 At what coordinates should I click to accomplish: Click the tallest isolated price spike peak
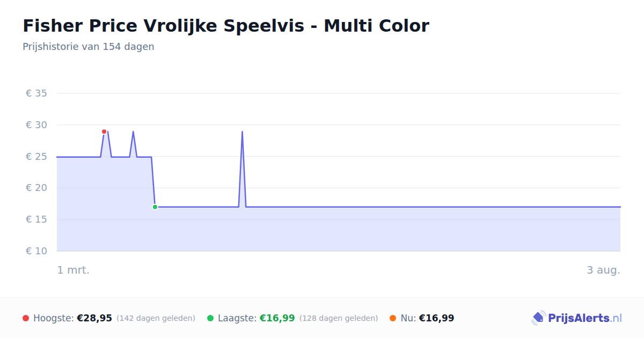click(242, 131)
